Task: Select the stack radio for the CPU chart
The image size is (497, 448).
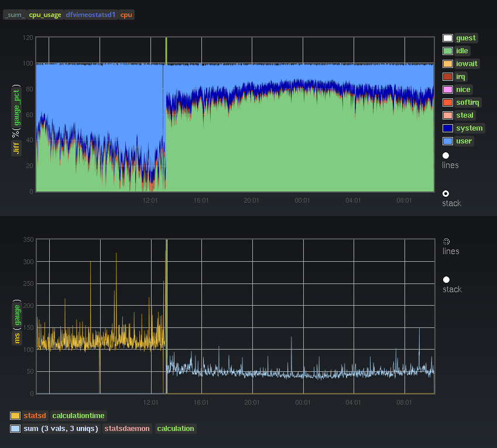Action: [x=445, y=193]
